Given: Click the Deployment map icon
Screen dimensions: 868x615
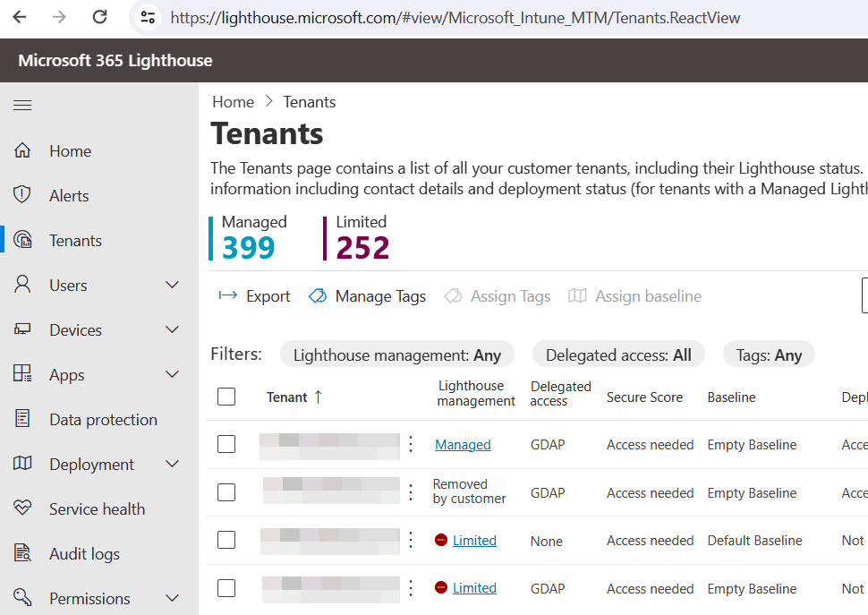Looking at the screenshot, I should [22, 464].
